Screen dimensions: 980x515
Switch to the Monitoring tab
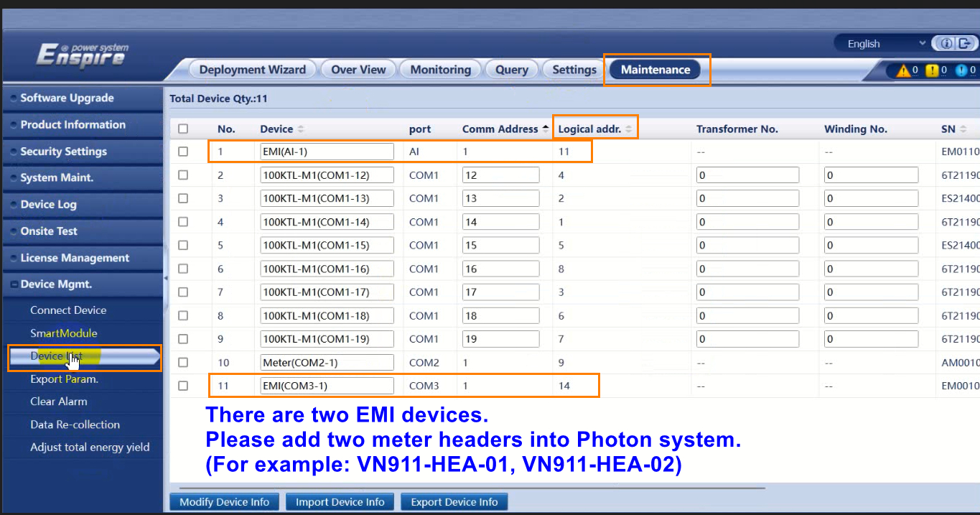point(440,69)
